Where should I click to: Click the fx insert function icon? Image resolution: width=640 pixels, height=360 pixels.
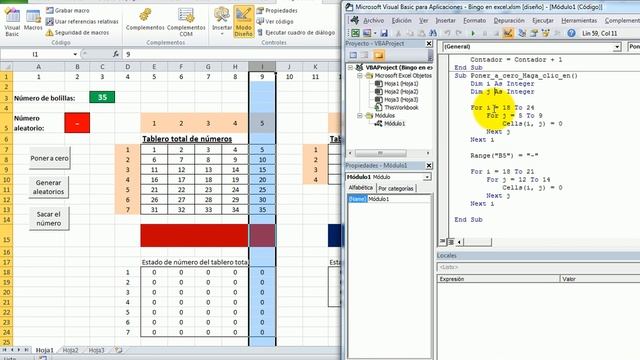(x=116, y=54)
